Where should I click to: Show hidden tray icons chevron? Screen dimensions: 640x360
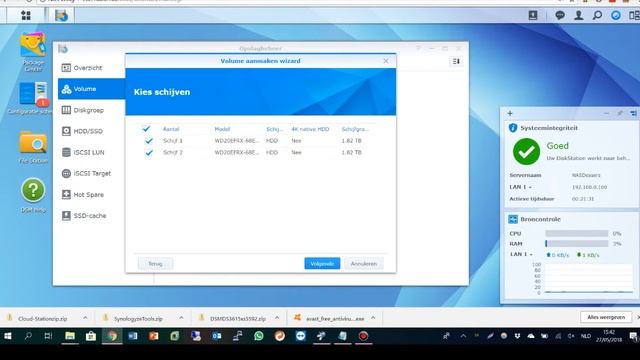click(x=463, y=336)
